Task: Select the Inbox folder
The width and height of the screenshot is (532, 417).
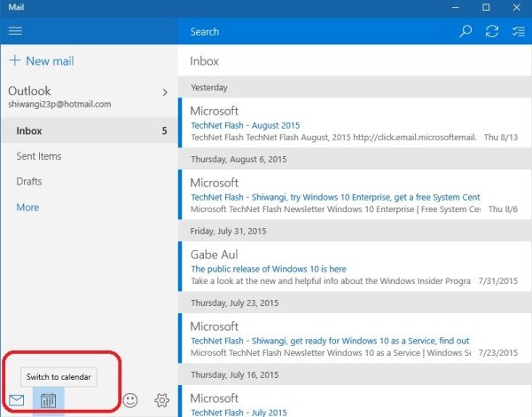Action: [90, 130]
